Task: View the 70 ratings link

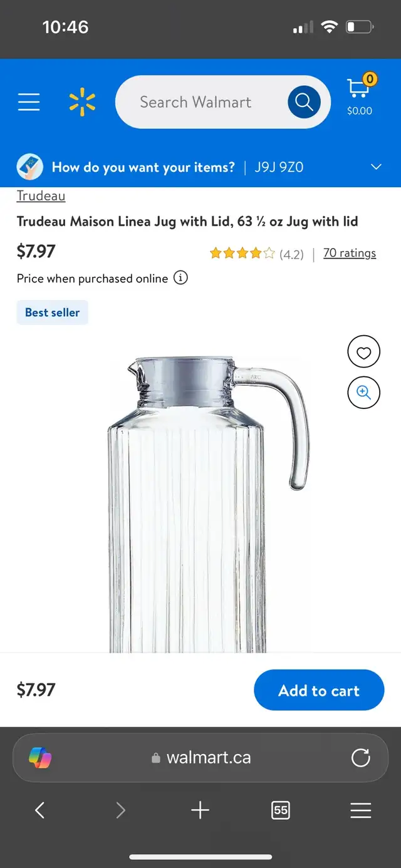Action: coord(350,253)
